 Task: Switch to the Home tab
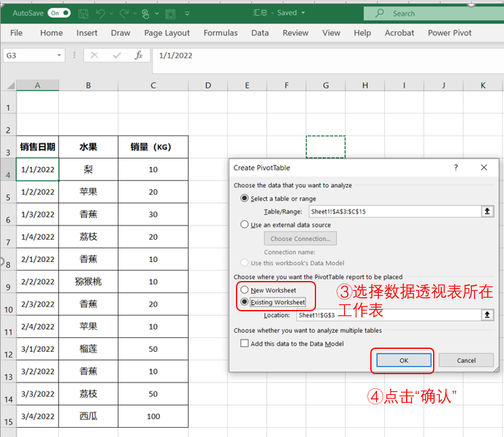click(x=51, y=33)
